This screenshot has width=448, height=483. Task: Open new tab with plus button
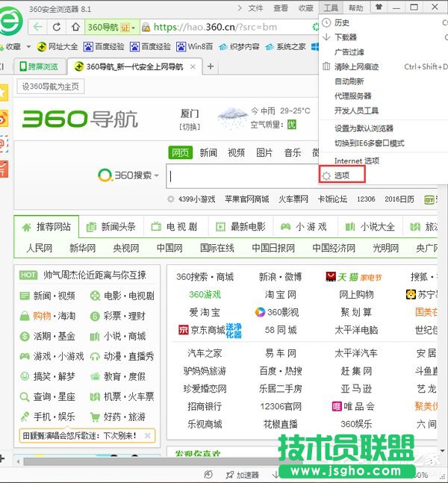click(x=210, y=66)
